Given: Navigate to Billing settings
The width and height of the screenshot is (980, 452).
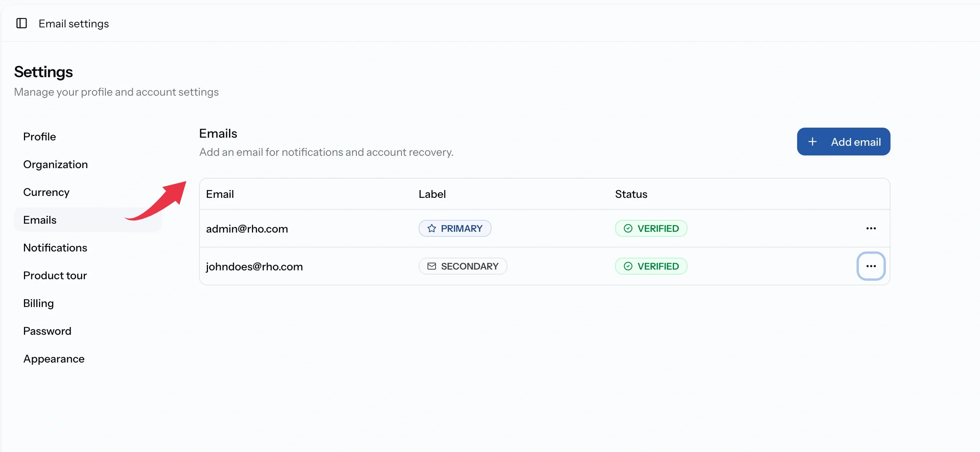Looking at the screenshot, I should point(88,303).
